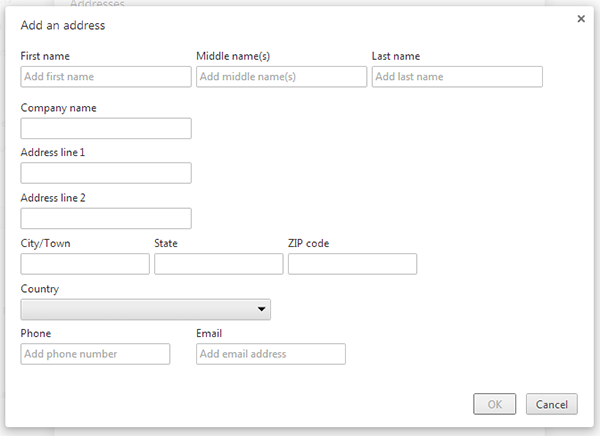This screenshot has height=436, width=600.
Task: Focus the Middle name(s) field
Action: 282,77
